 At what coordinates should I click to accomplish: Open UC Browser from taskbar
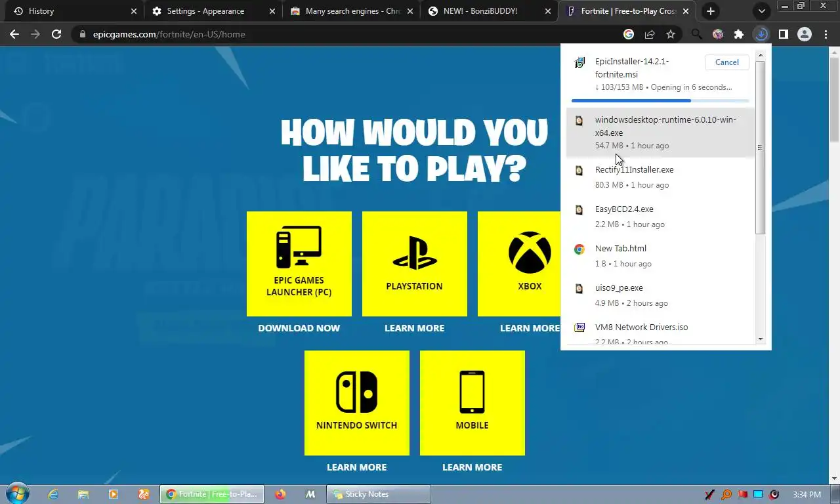pos(144,494)
